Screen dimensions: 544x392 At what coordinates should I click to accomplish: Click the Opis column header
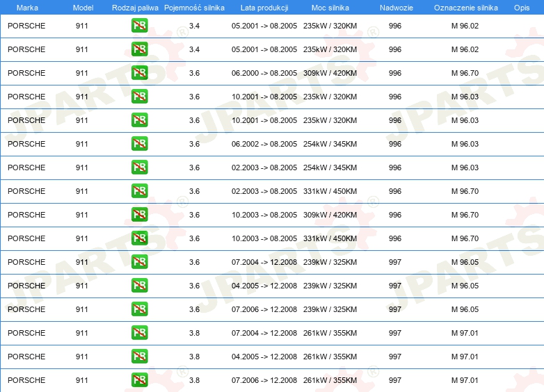pyautogui.click(x=522, y=8)
